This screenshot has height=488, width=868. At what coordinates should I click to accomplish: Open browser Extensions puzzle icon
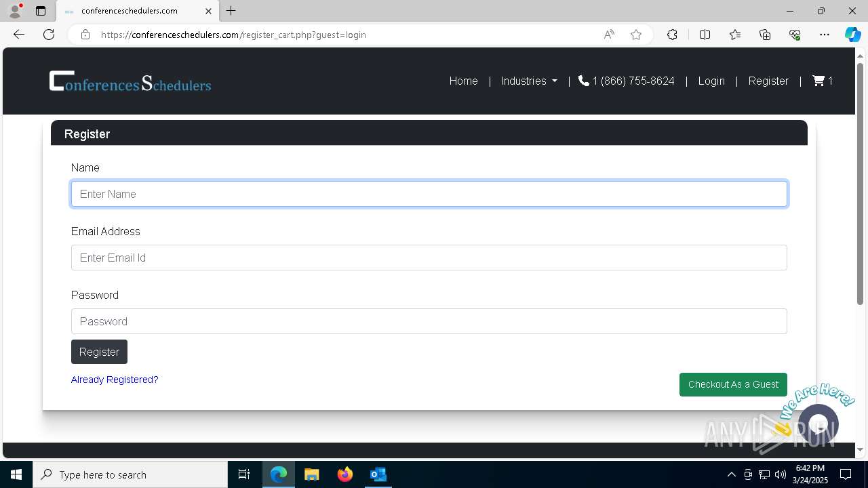[672, 35]
